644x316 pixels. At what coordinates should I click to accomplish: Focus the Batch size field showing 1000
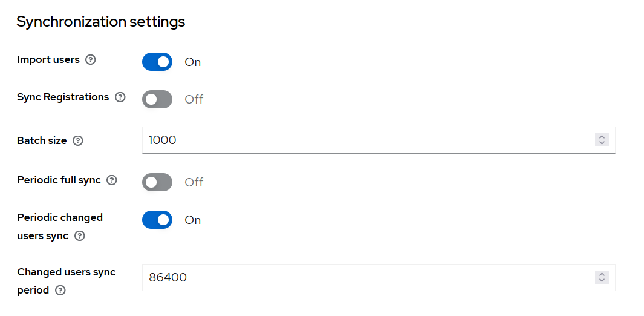(363, 140)
